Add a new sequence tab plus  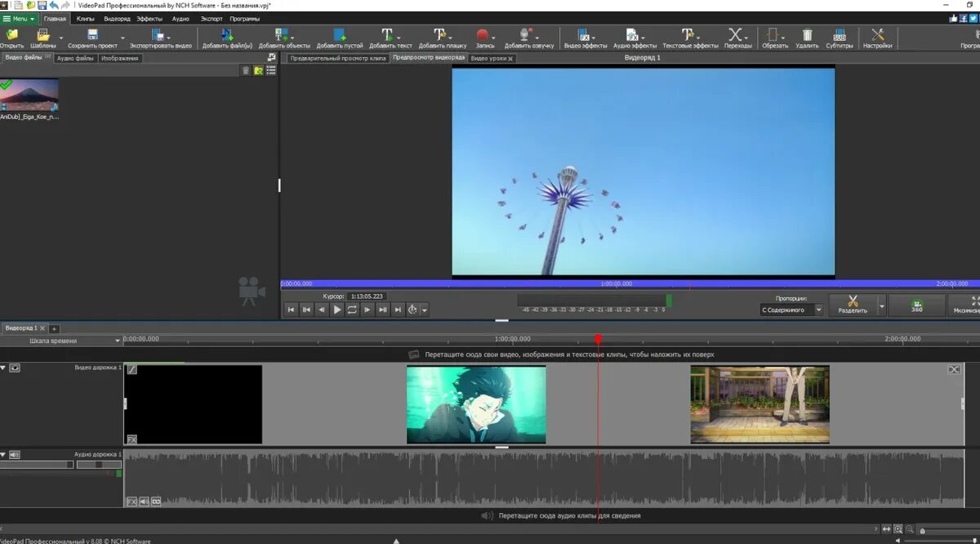pyautogui.click(x=55, y=328)
